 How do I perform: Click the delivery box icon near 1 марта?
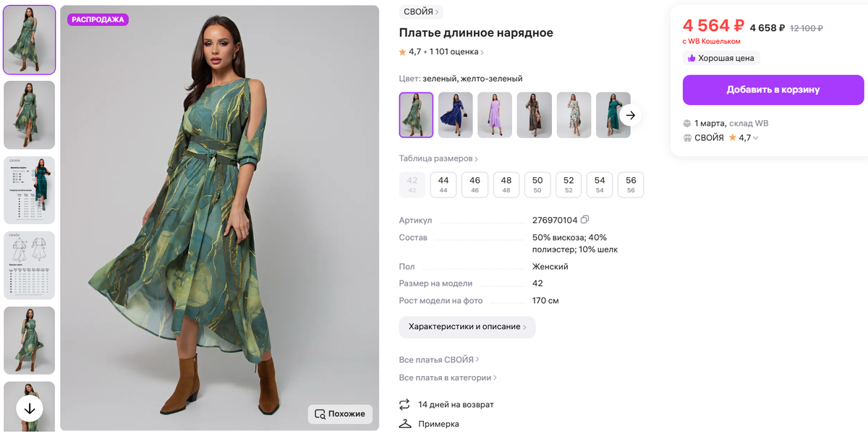[x=686, y=123]
